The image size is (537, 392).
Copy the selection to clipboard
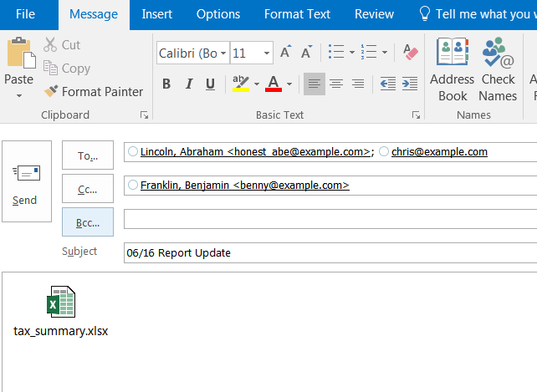coord(67,69)
